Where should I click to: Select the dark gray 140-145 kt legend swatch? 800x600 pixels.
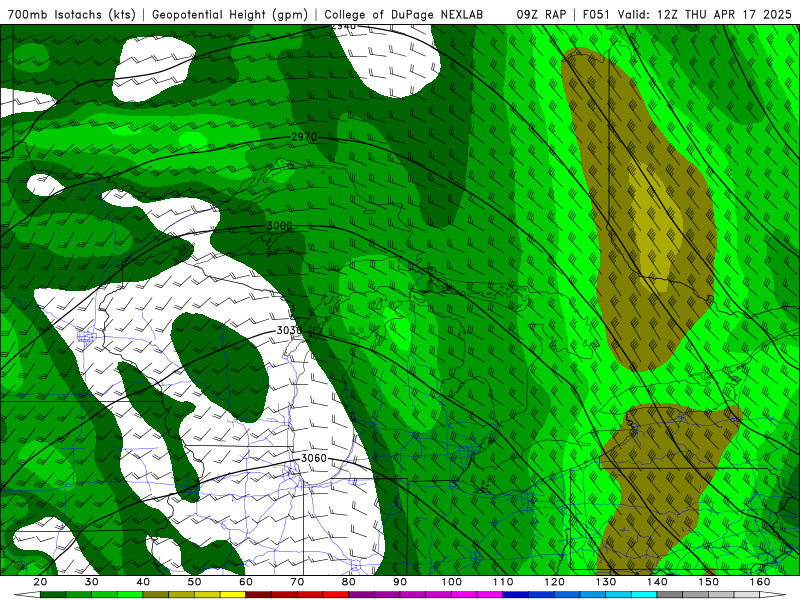tap(670, 595)
